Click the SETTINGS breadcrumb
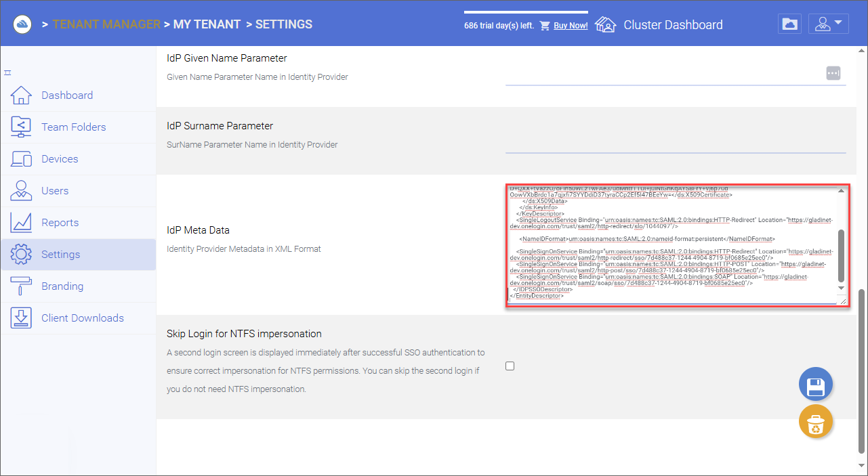Image resolution: width=868 pixels, height=476 pixels. tap(284, 24)
